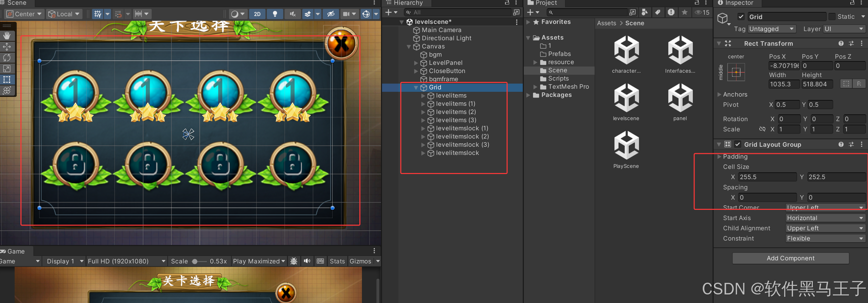868x303 pixels.
Task: Click the levelscene options kebab menu
Action: pyautogui.click(x=517, y=22)
